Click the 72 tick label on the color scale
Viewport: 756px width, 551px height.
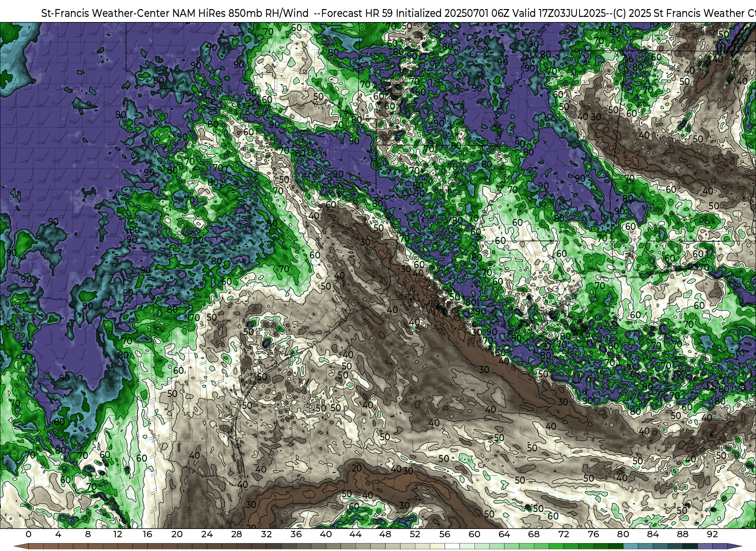(563, 534)
